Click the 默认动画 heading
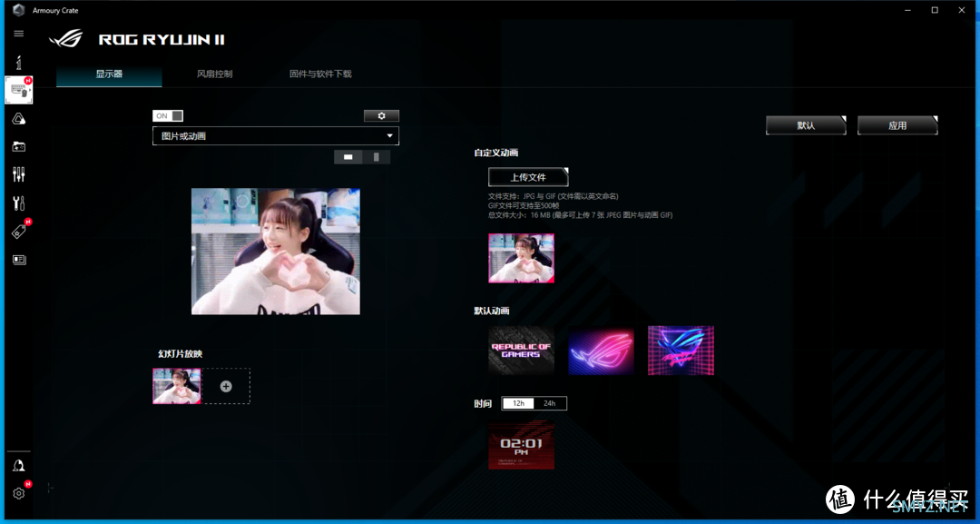 coord(491,311)
